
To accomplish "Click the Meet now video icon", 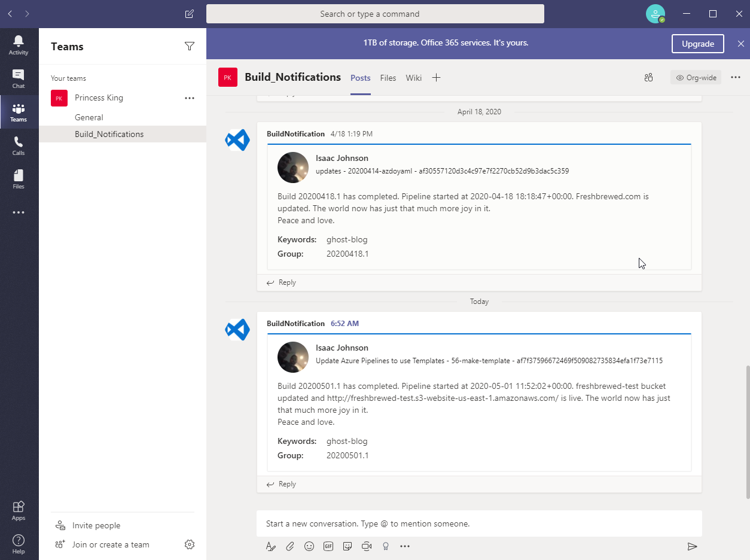I will pyautogui.click(x=367, y=546).
